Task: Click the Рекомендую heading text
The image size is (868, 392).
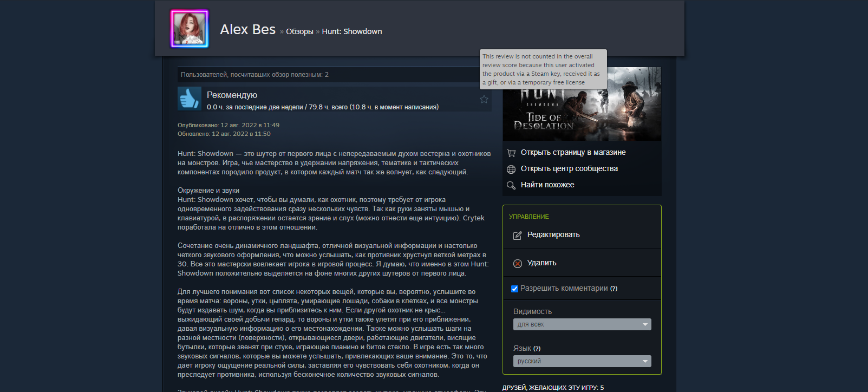Action: [x=232, y=95]
